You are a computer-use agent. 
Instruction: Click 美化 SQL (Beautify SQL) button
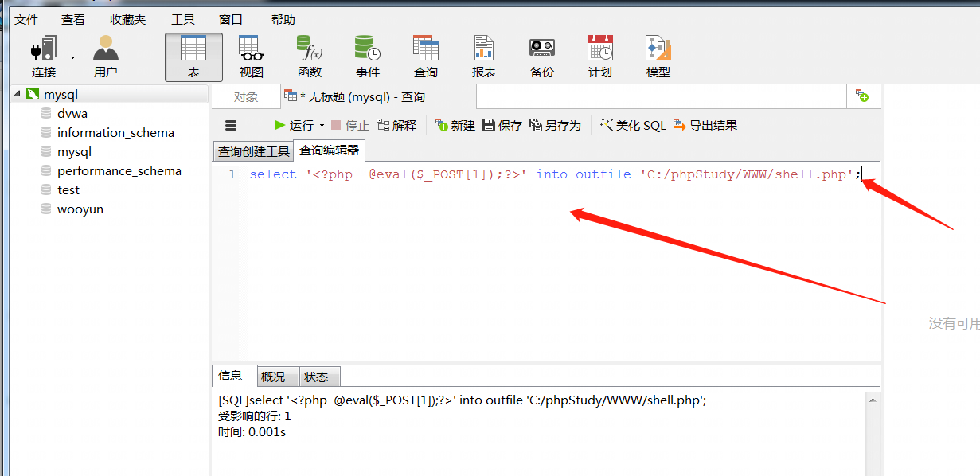click(x=633, y=125)
